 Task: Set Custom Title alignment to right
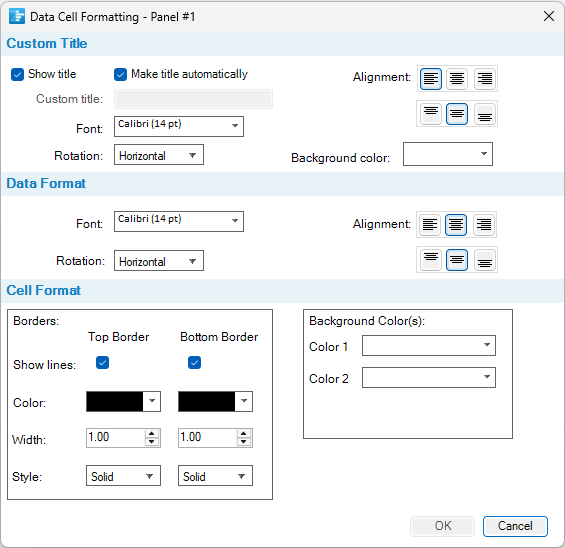pos(485,79)
